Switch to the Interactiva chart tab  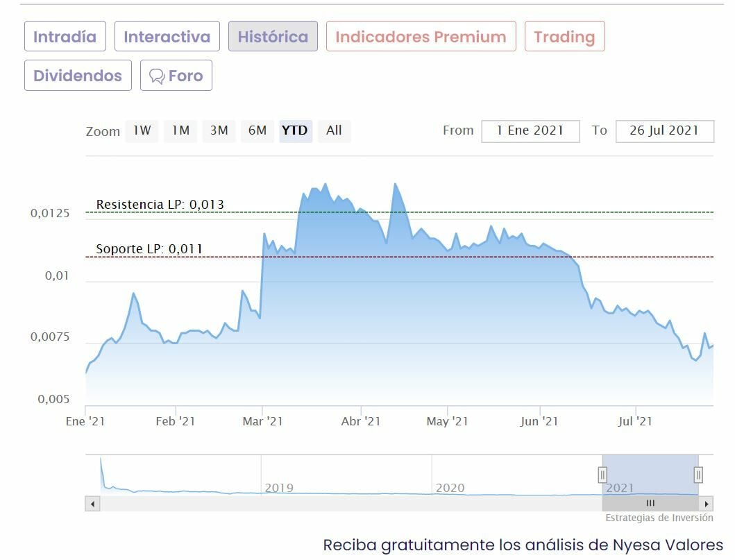167,37
